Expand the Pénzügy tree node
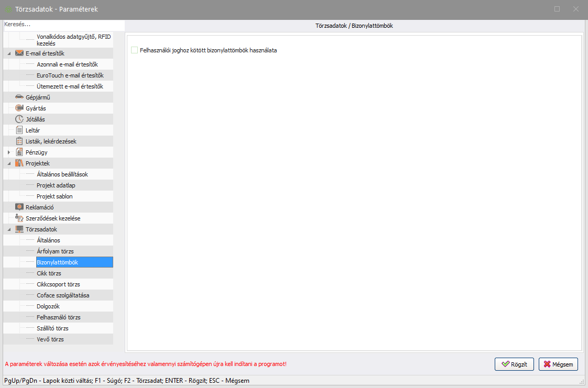Image resolution: width=588 pixels, height=388 pixels. click(x=9, y=152)
